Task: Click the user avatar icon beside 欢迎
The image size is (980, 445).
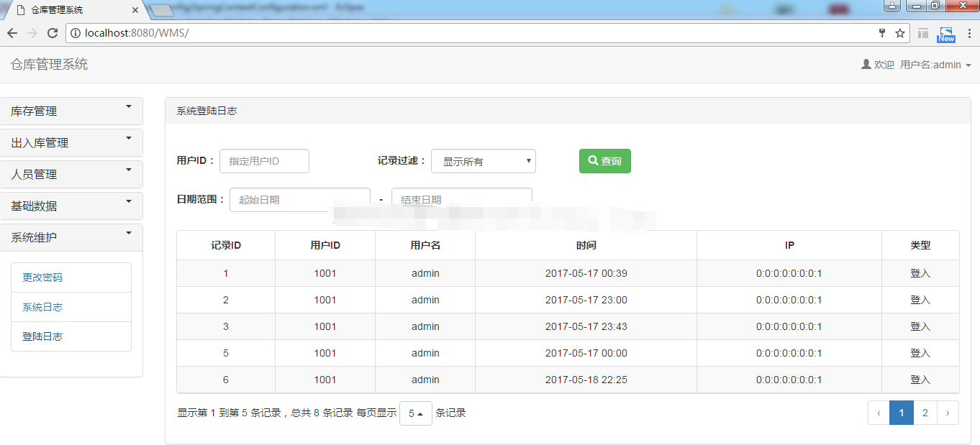Action: click(x=866, y=64)
